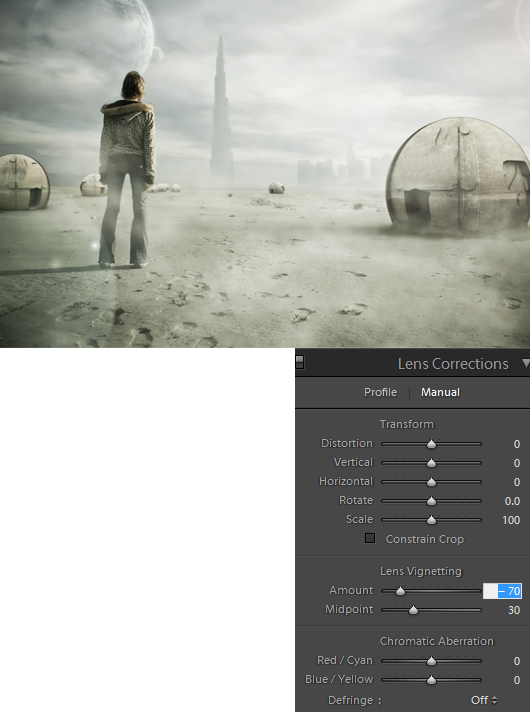Click the Lens Corrections panel title
The height and width of the screenshot is (712, 530).
tap(453, 364)
